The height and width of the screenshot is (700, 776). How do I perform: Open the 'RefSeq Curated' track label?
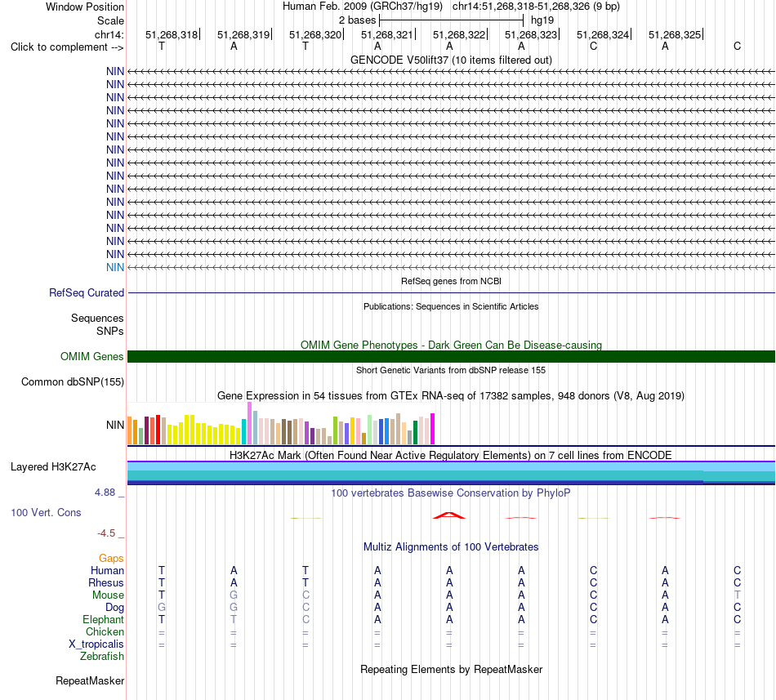(x=86, y=293)
